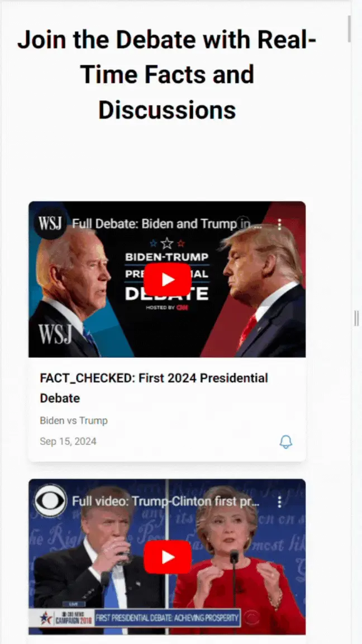The width and height of the screenshot is (362, 644).
Task: Click the CNN logo in the debate thumbnail
Action: click(182, 307)
